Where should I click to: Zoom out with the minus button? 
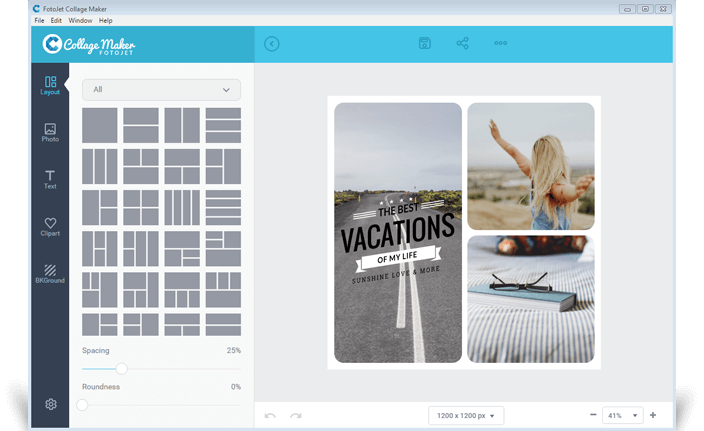pos(593,415)
